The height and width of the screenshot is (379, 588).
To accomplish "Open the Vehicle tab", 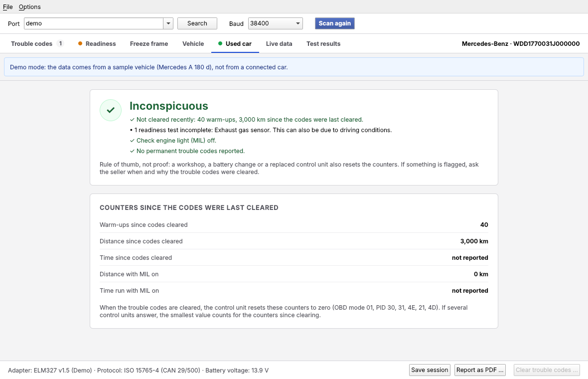I will pos(193,43).
